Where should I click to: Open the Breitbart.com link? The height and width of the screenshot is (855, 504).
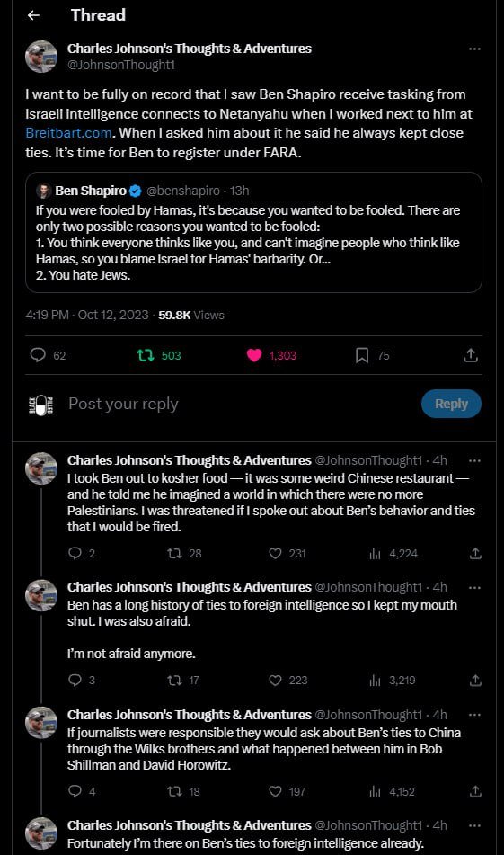pos(68,133)
